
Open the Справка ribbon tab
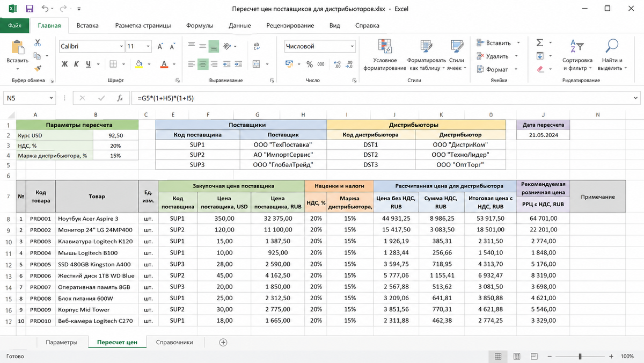pyautogui.click(x=367, y=25)
